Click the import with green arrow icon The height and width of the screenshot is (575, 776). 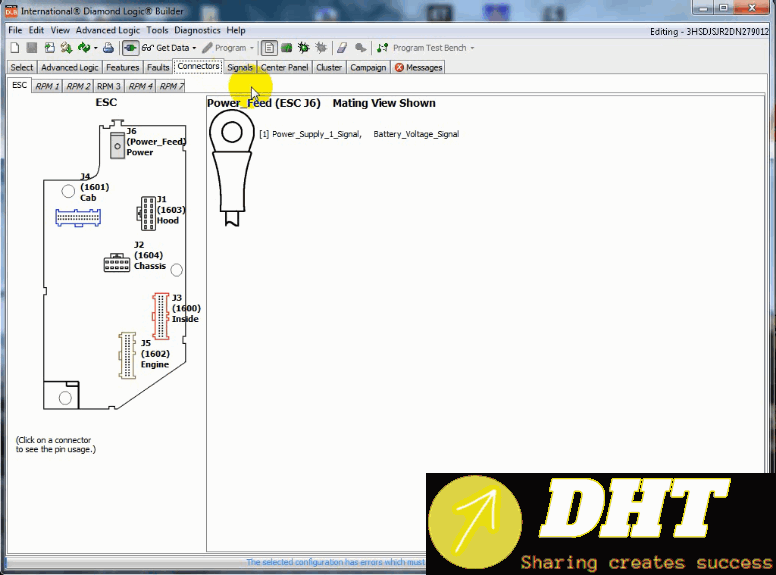66,48
